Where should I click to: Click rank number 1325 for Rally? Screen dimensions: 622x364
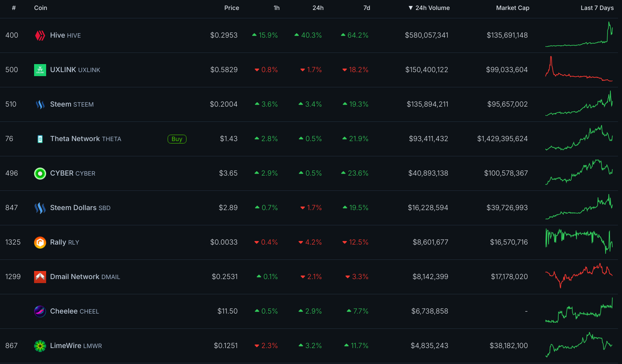click(x=13, y=243)
